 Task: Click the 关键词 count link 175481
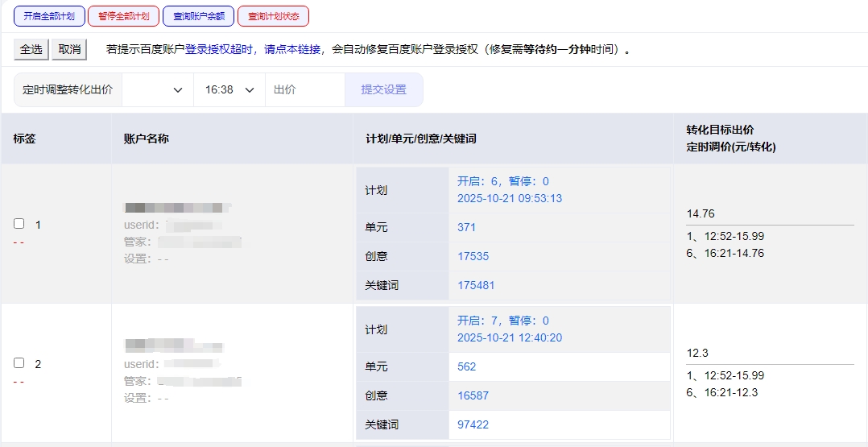[x=476, y=285]
